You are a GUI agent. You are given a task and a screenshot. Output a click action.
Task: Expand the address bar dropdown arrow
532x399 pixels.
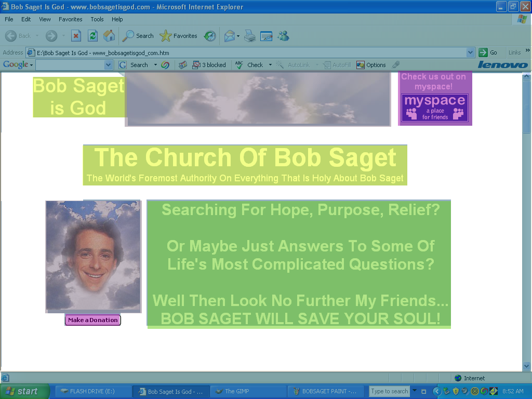pyautogui.click(x=470, y=52)
